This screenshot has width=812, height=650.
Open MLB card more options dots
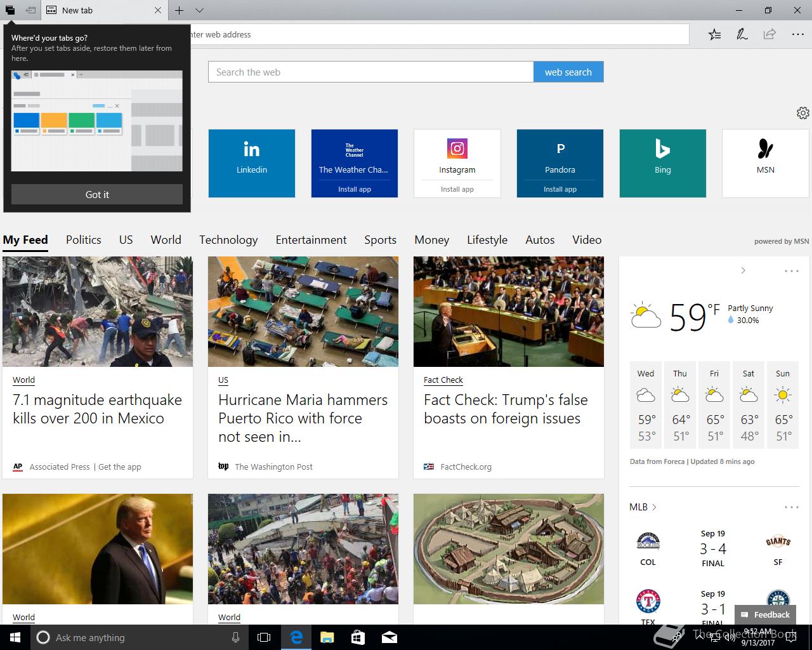(792, 507)
